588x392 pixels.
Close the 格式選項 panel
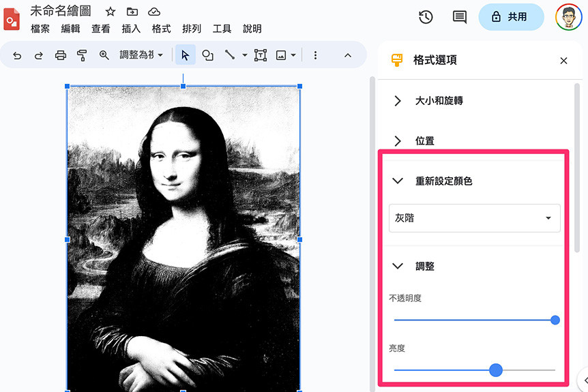(563, 61)
